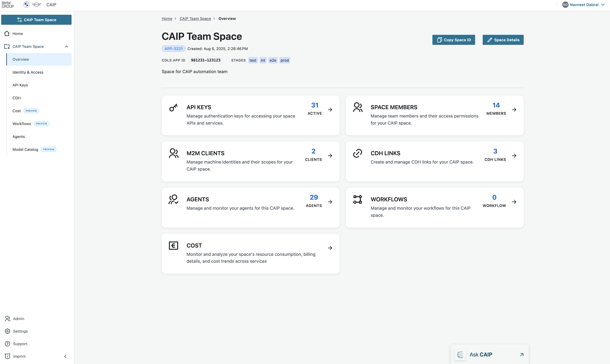Screen dimensions: 610x364
Task: Open Settings in the sidebar
Action: (20, 331)
